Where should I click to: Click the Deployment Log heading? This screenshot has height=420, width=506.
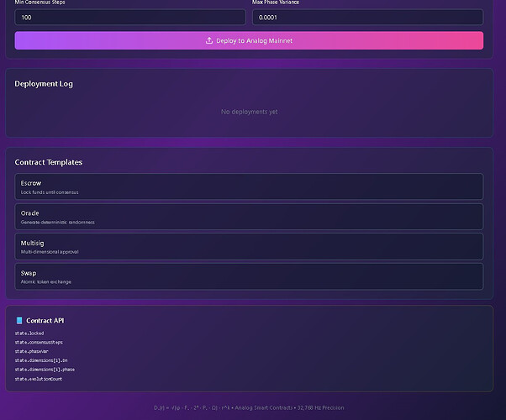pos(44,84)
